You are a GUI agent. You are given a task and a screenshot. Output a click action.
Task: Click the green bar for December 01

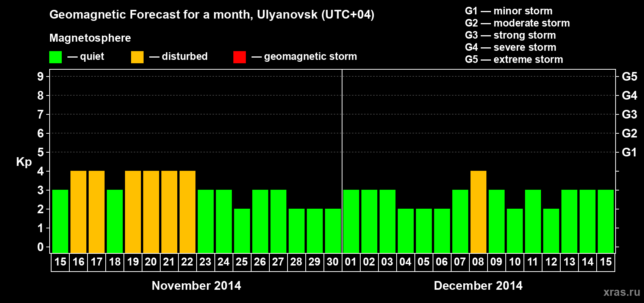click(x=351, y=222)
